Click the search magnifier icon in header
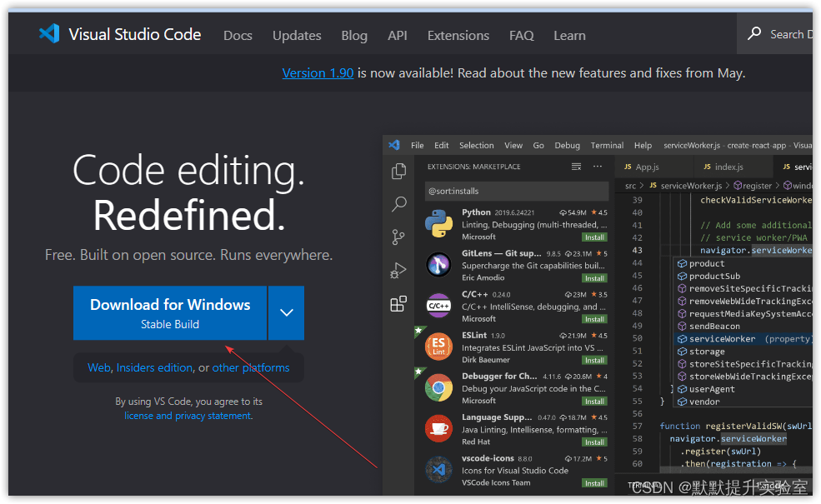 (x=754, y=34)
